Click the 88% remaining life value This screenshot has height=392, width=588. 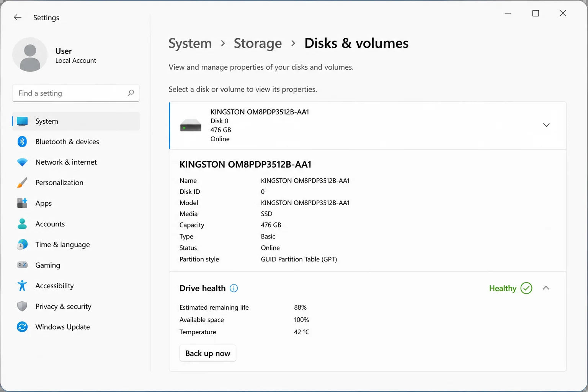click(300, 307)
